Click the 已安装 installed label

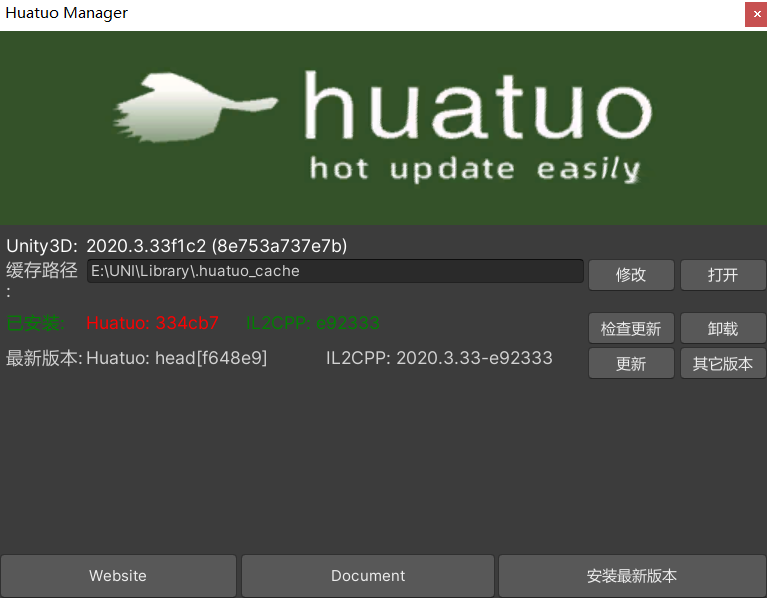35,323
